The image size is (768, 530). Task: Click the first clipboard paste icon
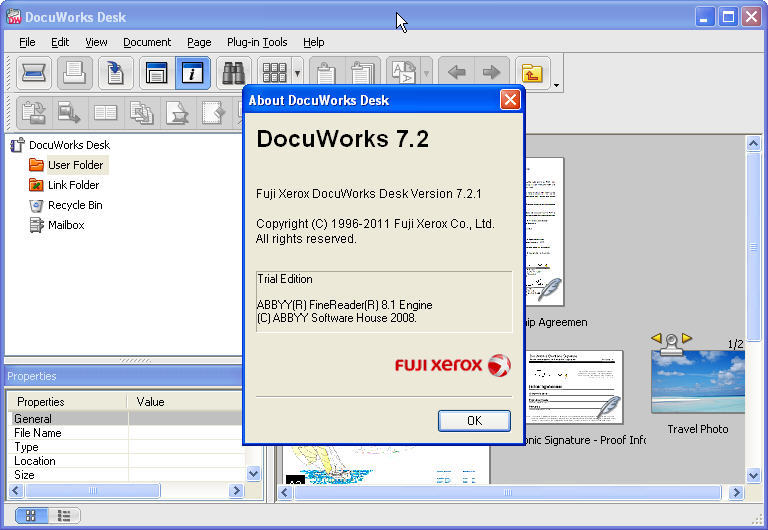[x=326, y=72]
